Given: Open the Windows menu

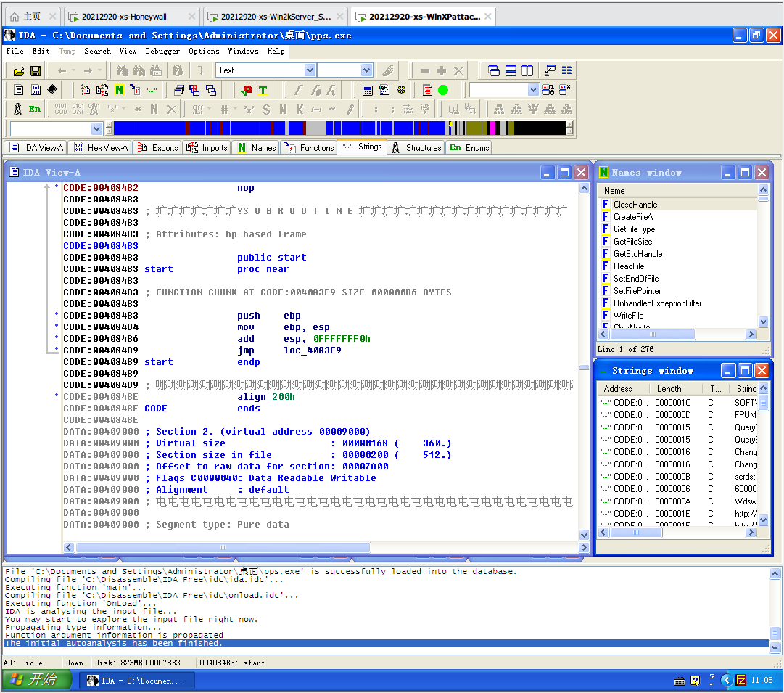Looking at the screenshot, I should click(243, 51).
